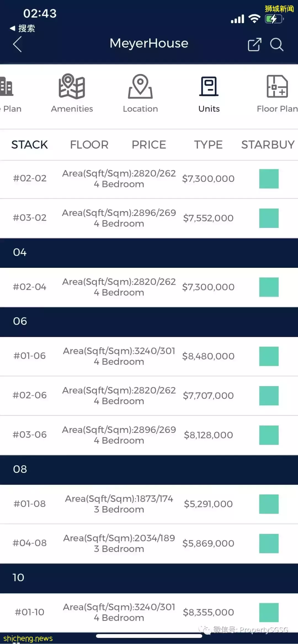
Task: Open the unit #03-06 row
Action: pos(119,435)
